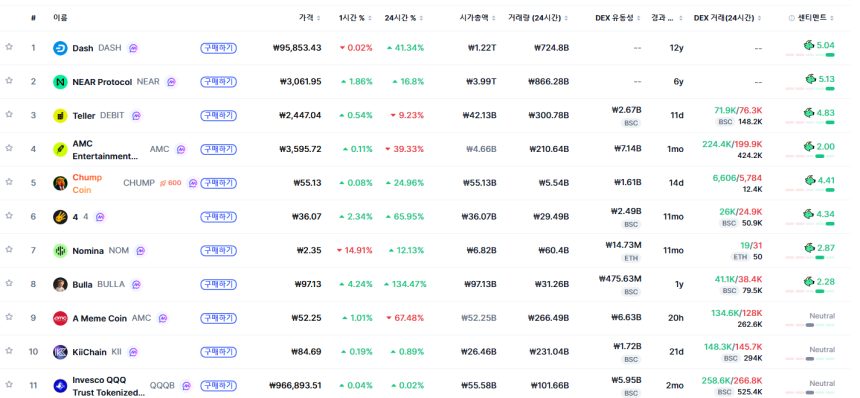860x398 pixels.
Task: Open the A Meme Coin name link
Action: [x=100, y=319]
